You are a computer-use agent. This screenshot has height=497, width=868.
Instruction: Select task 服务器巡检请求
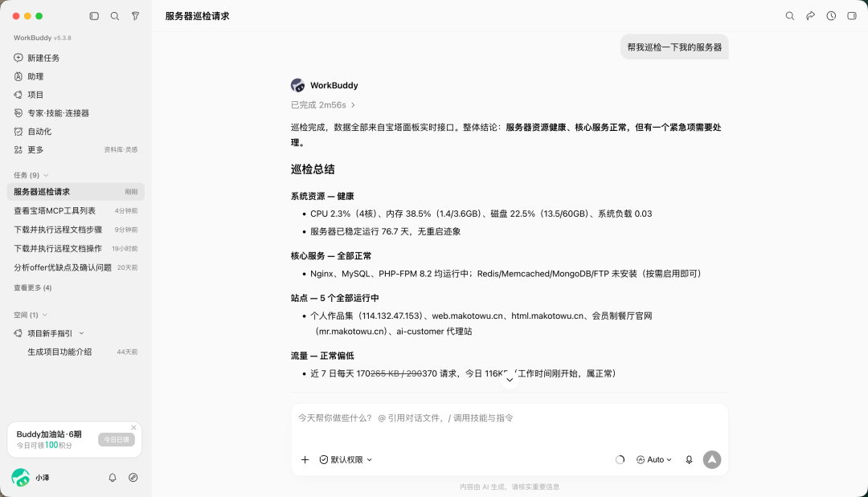[76, 192]
